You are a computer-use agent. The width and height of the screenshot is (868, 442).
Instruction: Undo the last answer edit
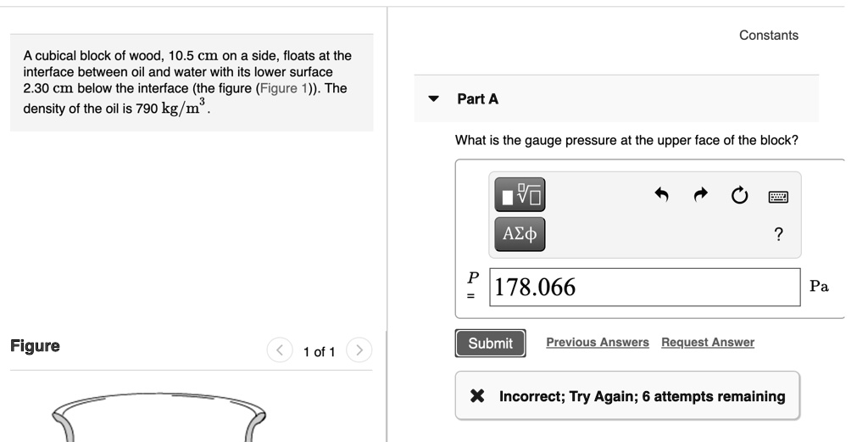pyautogui.click(x=662, y=196)
